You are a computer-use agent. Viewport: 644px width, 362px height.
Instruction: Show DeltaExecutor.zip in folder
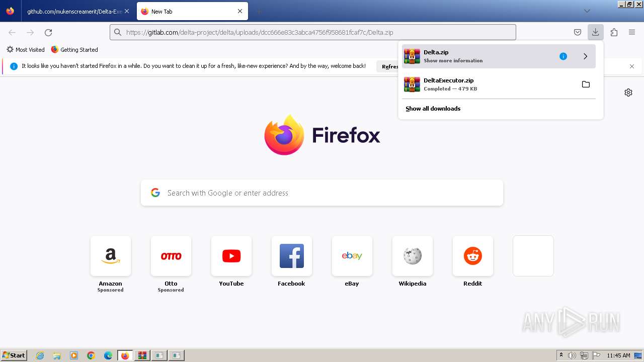[x=586, y=84]
